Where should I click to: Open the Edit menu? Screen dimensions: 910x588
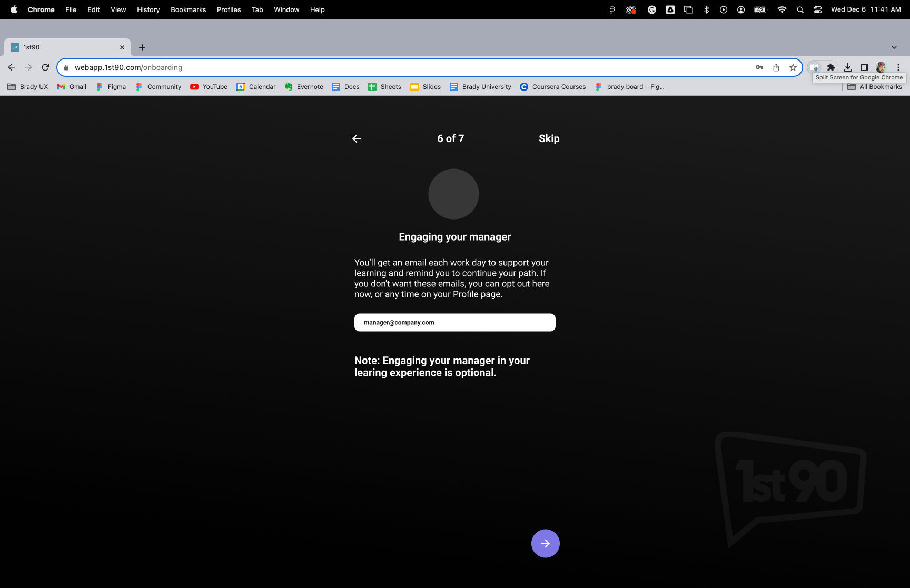coord(93,9)
